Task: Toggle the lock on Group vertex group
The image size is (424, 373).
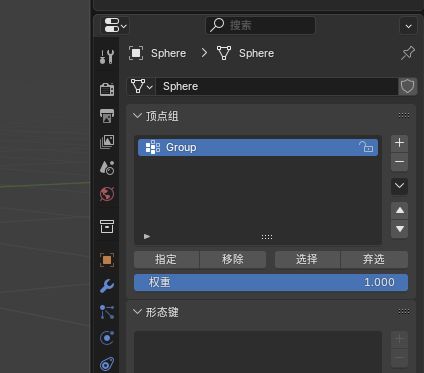Action: coord(366,147)
